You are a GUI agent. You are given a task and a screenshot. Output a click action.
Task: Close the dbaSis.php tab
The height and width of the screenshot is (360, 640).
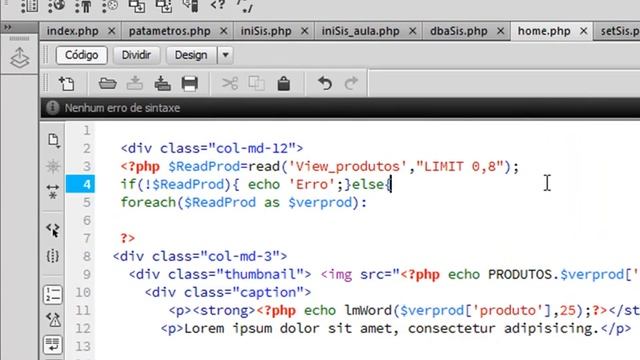(x=500, y=31)
